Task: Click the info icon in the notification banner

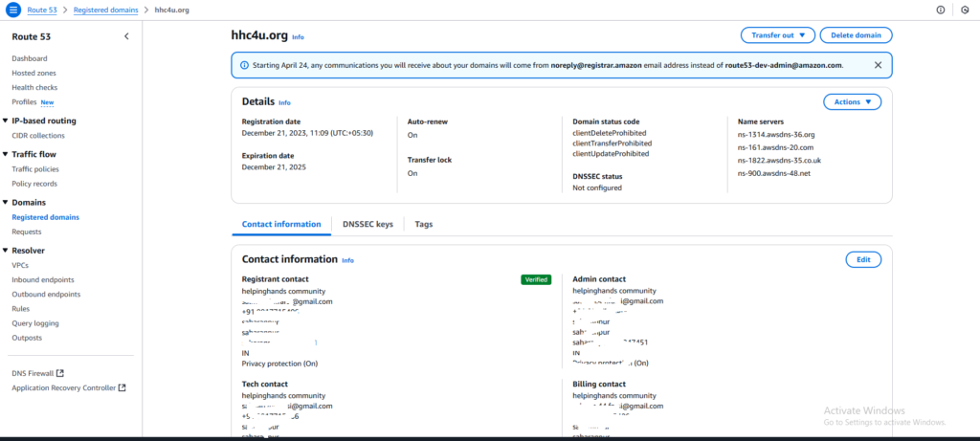Action: 244,65
